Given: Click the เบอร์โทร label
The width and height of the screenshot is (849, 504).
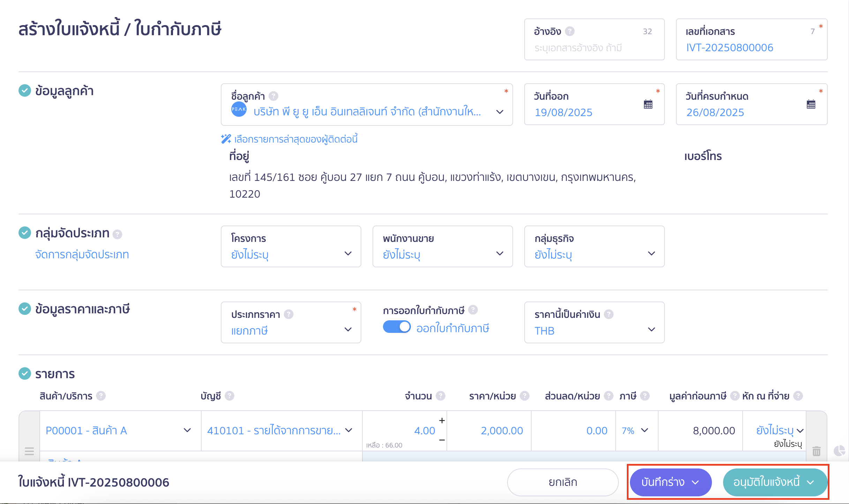Looking at the screenshot, I should (x=703, y=156).
